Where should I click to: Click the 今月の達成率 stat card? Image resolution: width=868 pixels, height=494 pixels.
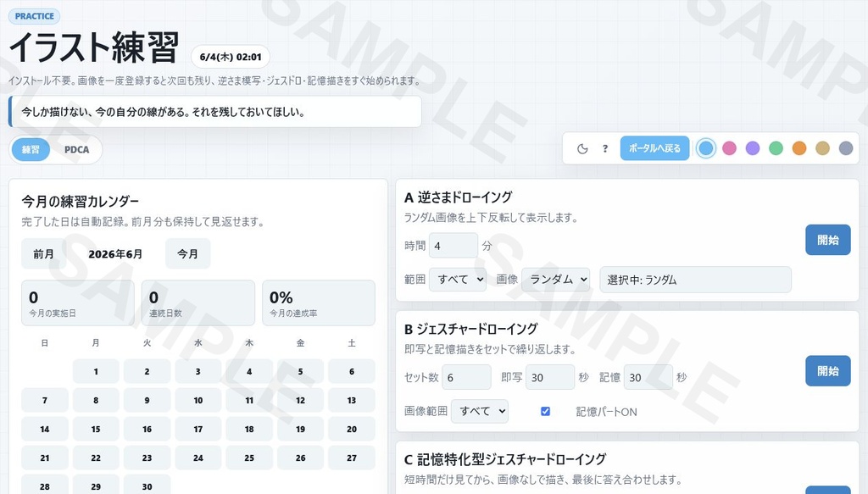click(x=319, y=303)
